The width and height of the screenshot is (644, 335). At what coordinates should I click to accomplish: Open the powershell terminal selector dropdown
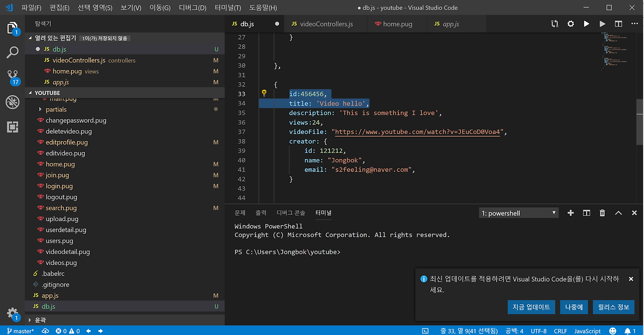click(519, 213)
